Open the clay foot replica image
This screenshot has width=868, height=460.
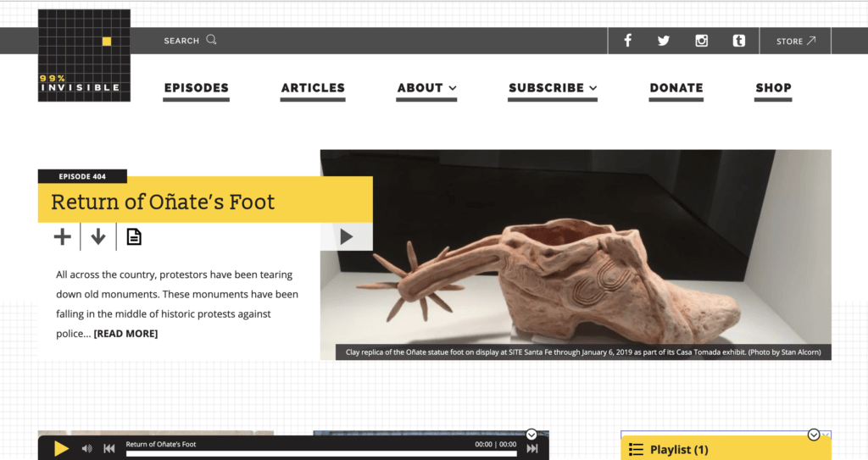[x=576, y=255]
